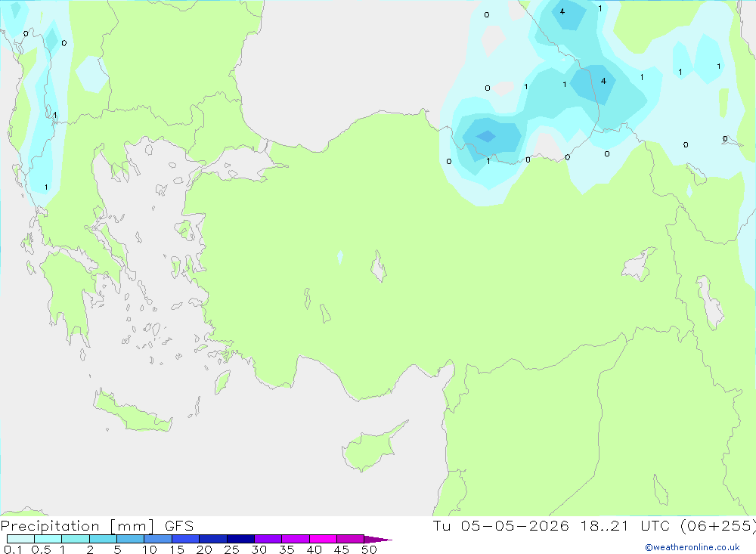Image resolution: width=756 pixels, height=554 pixels.
Task: Click the '18..21 UTC' time text
Action: (x=626, y=526)
